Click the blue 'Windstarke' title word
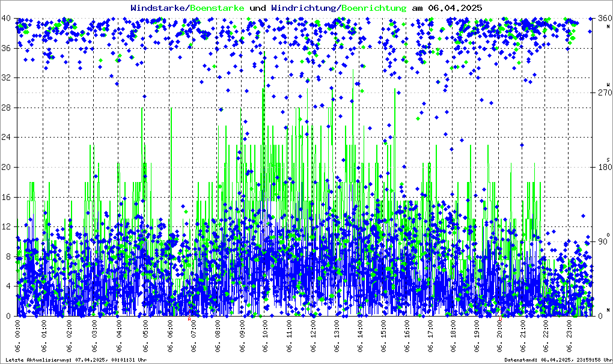The image size is (613, 364). pyautogui.click(x=159, y=8)
